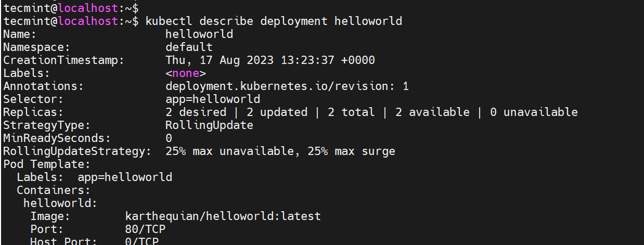Click the MinReadySeconds label
The image size is (644, 245).
coord(57,138)
